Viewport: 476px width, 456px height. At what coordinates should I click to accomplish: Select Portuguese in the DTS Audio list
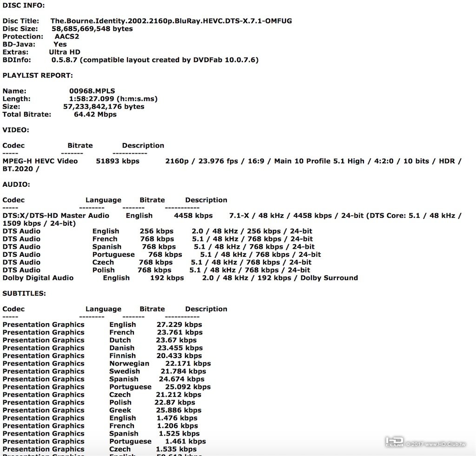tap(113, 254)
